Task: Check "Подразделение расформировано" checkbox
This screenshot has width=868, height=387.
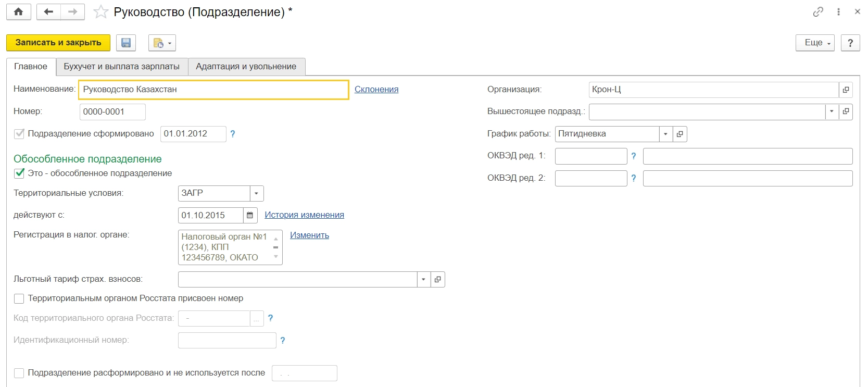Action: (x=19, y=373)
